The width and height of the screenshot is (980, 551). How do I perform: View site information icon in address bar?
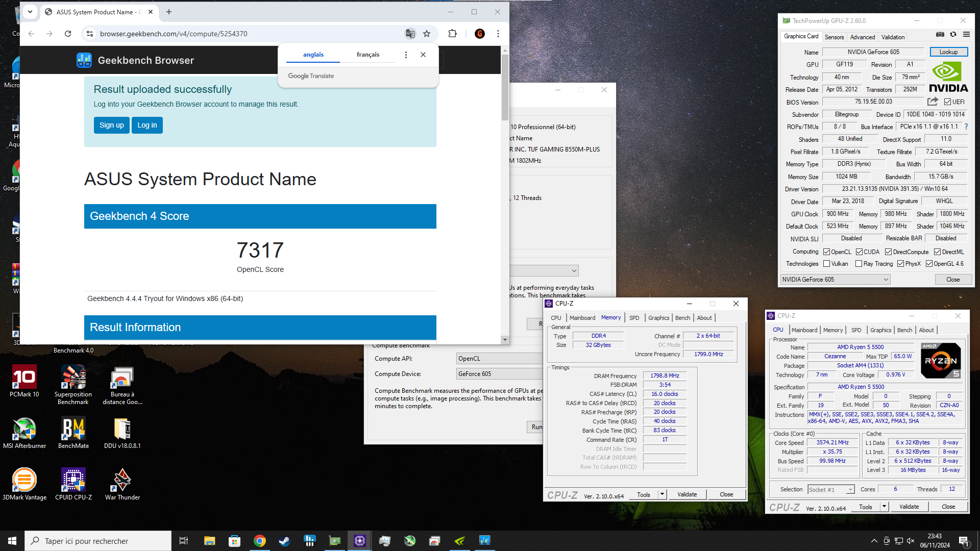pos(90,34)
